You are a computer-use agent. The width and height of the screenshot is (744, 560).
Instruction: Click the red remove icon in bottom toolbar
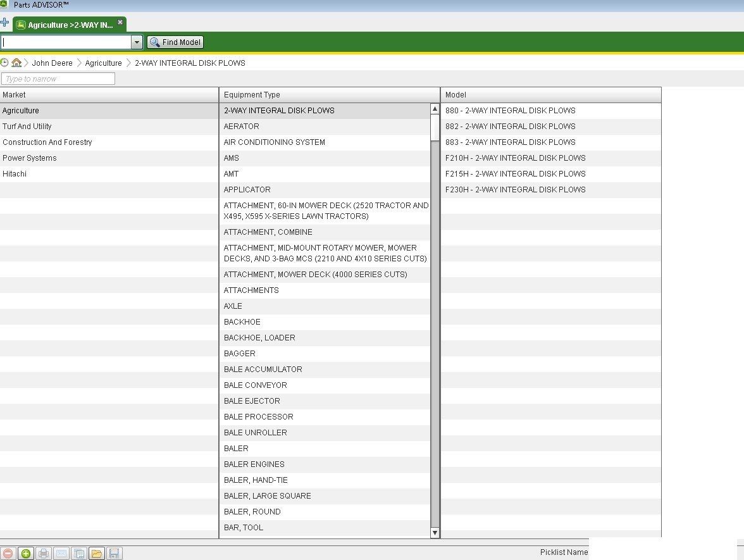point(8,554)
